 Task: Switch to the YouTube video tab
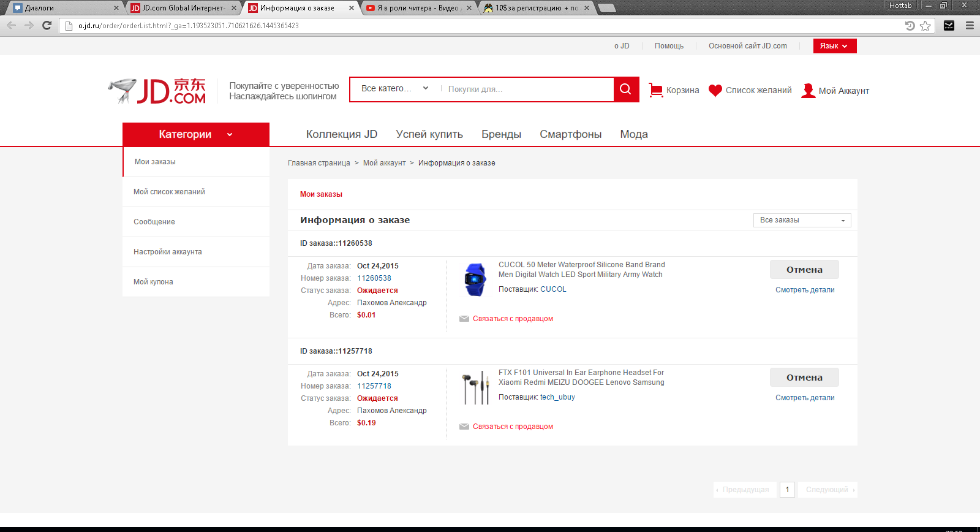coord(419,8)
